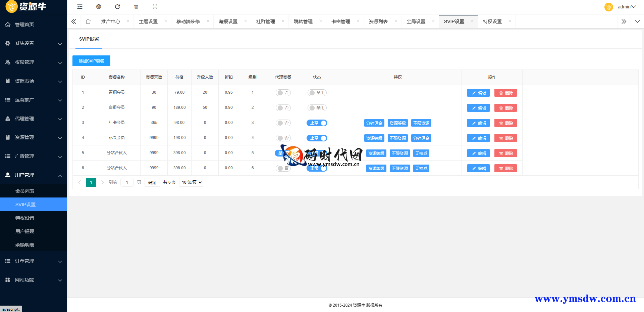Image resolution: width=644 pixels, height=312 pixels.
Task: Open the globe website icon in toolbar
Action: point(99,7)
